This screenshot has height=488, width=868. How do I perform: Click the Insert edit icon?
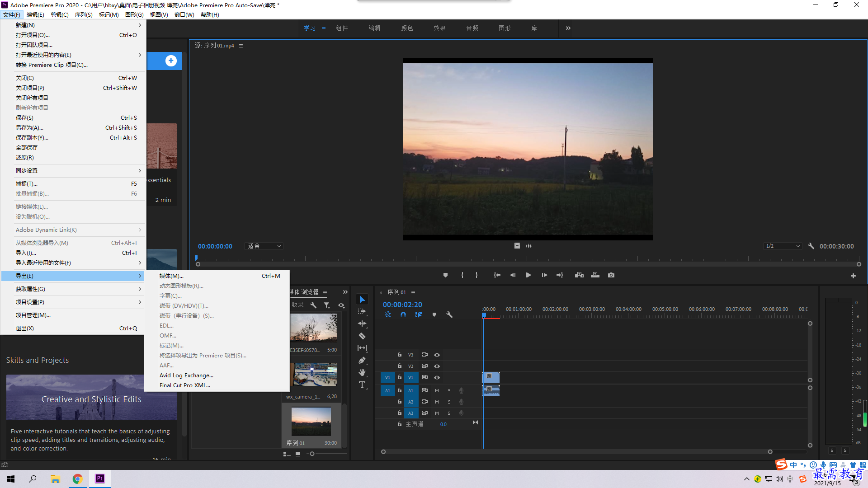tap(579, 275)
